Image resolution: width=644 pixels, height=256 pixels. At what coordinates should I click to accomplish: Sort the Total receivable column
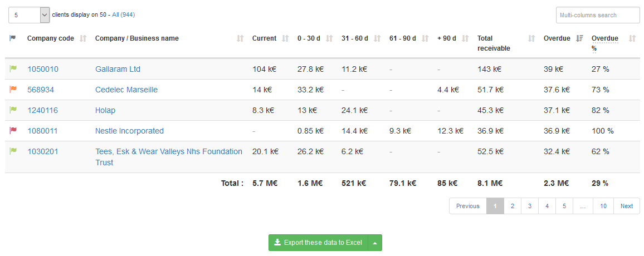(x=531, y=38)
